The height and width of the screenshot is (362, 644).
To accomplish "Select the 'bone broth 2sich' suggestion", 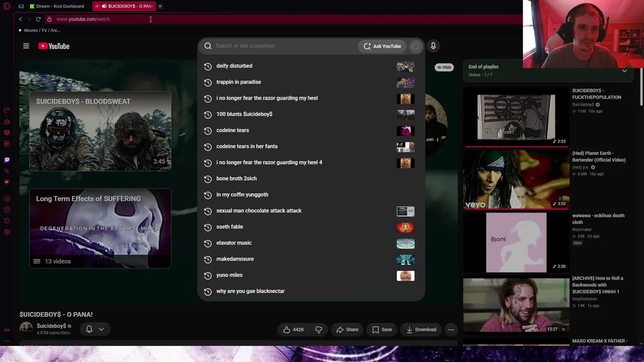I will (x=311, y=178).
